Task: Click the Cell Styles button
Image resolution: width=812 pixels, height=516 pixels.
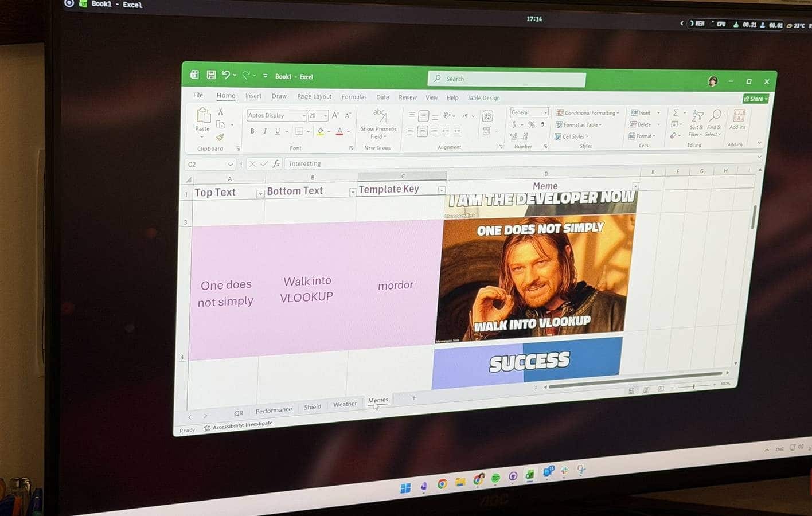Action: [x=572, y=136]
